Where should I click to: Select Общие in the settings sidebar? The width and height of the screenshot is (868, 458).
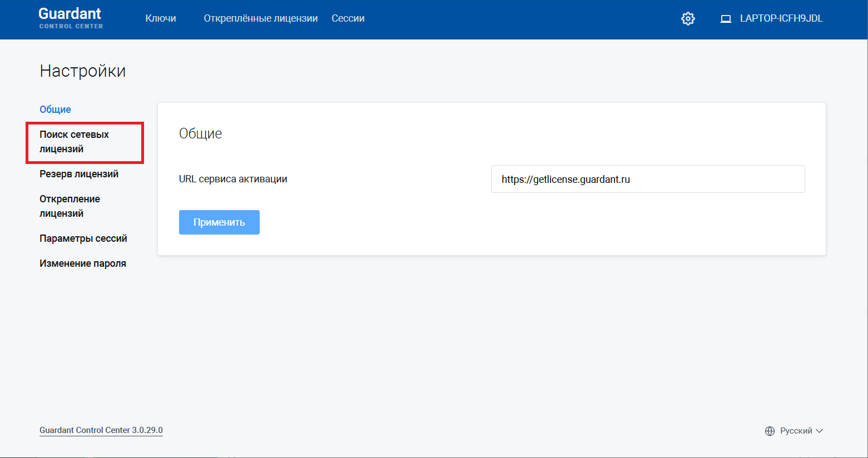[55, 109]
